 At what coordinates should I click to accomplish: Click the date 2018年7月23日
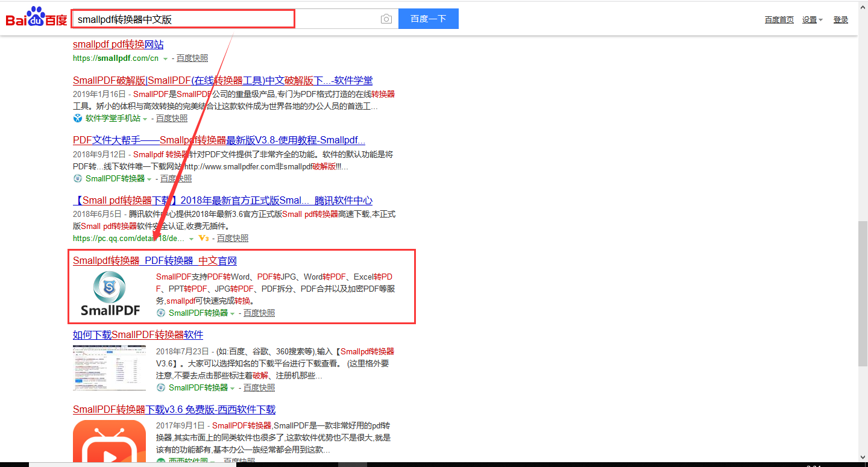tap(183, 351)
